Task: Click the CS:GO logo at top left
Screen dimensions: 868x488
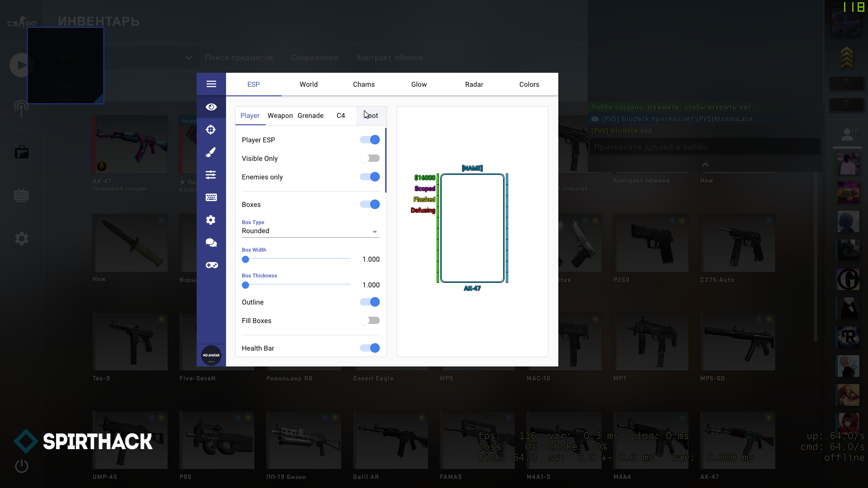Action: tap(21, 22)
